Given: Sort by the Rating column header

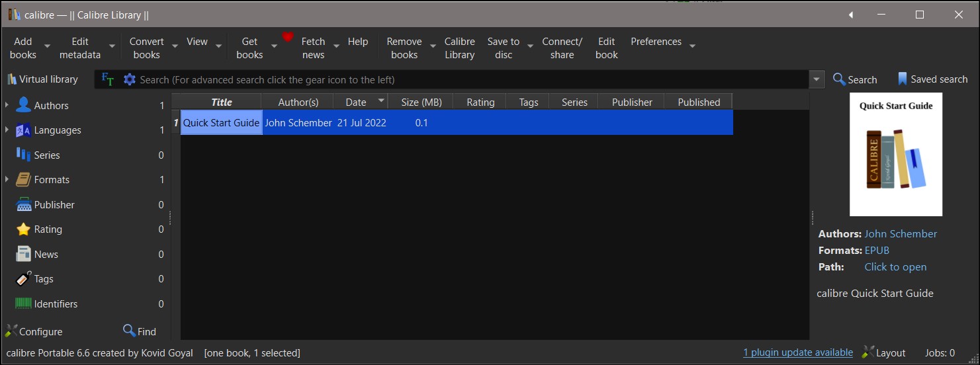Looking at the screenshot, I should tap(480, 102).
